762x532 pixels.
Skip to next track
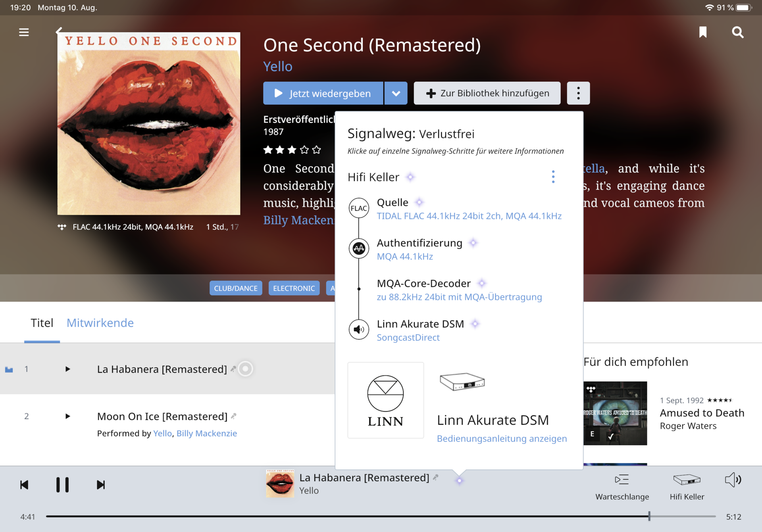coord(101,485)
